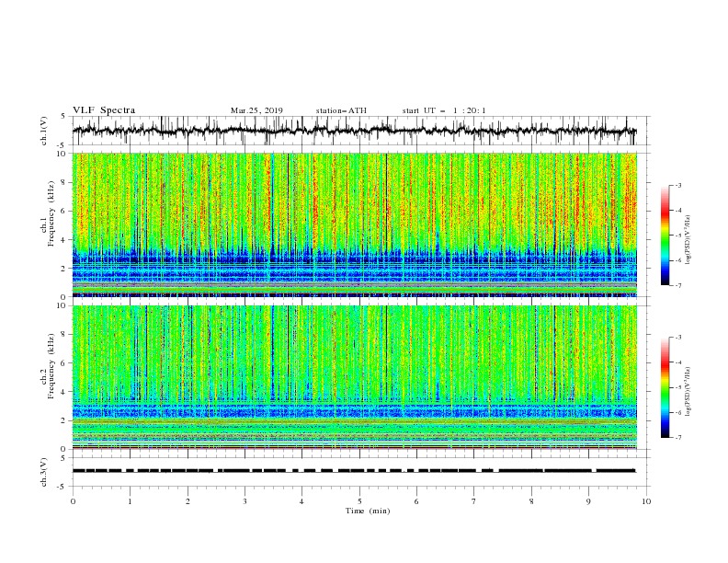Click the ch.3 voltage trace bar
The width and height of the screenshot is (728, 563).
coord(354,471)
